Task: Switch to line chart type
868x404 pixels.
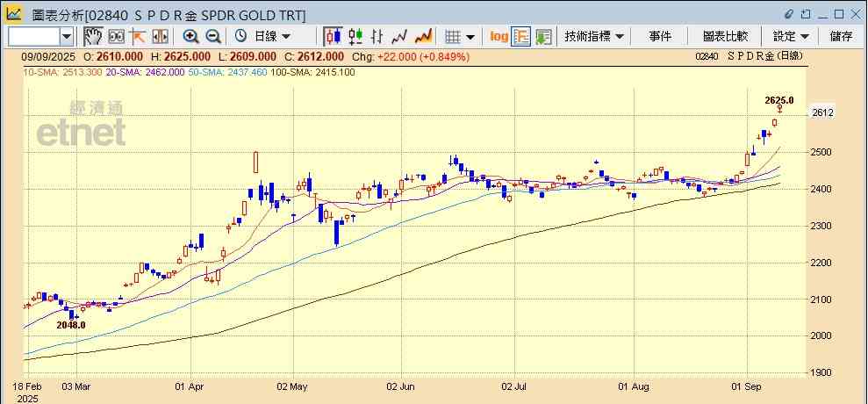Action: [399, 37]
